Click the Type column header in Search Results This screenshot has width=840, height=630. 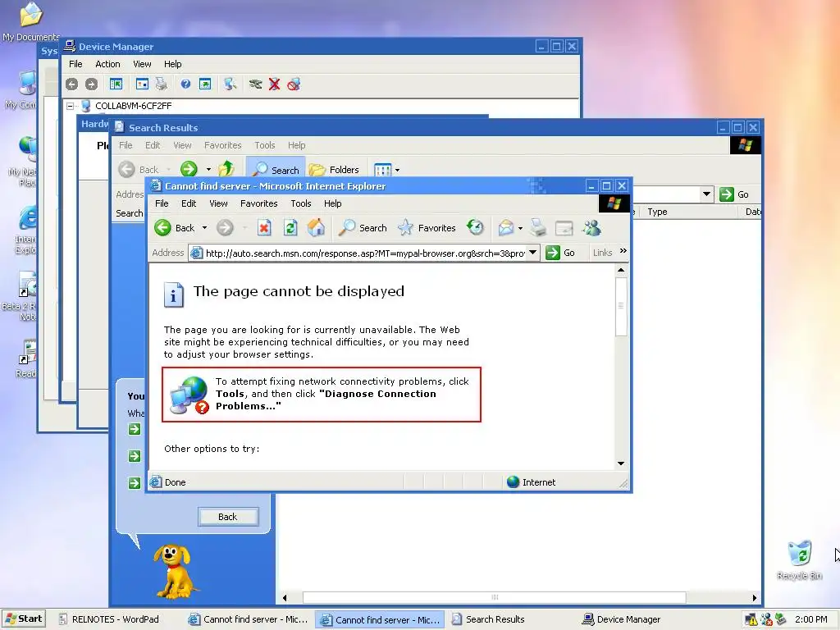point(687,212)
